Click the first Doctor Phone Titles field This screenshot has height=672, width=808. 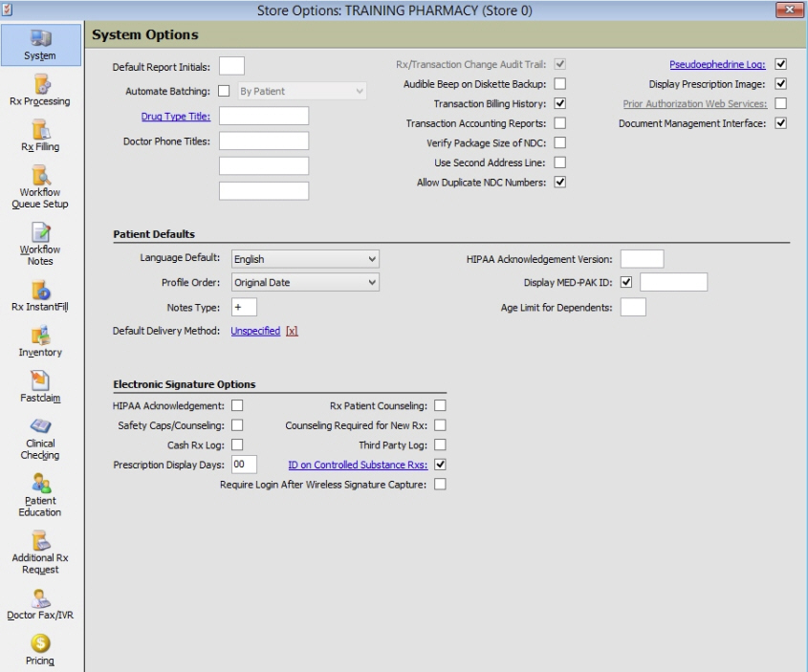click(x=264, y=141)
